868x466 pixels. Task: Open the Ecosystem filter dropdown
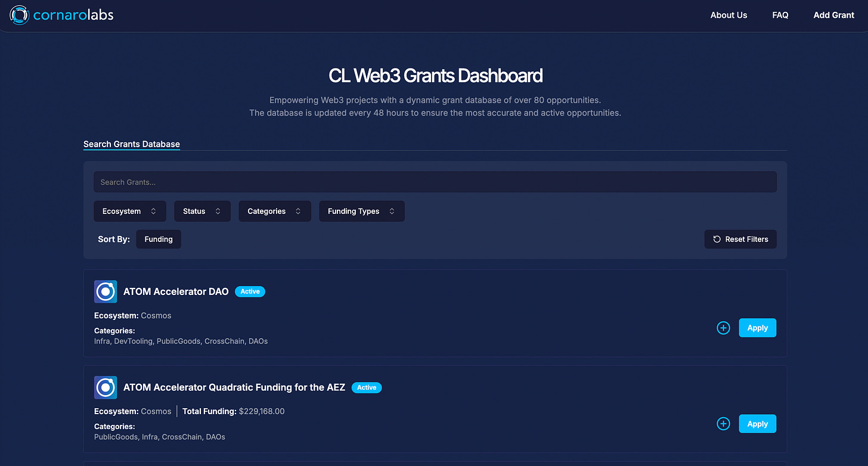[130, 211]
